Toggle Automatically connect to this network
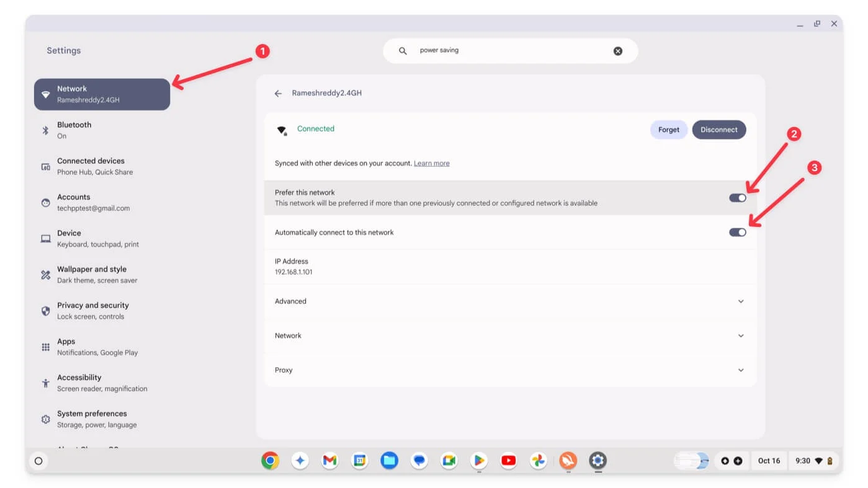Screen dimensions: 868x488 [738, 232]
